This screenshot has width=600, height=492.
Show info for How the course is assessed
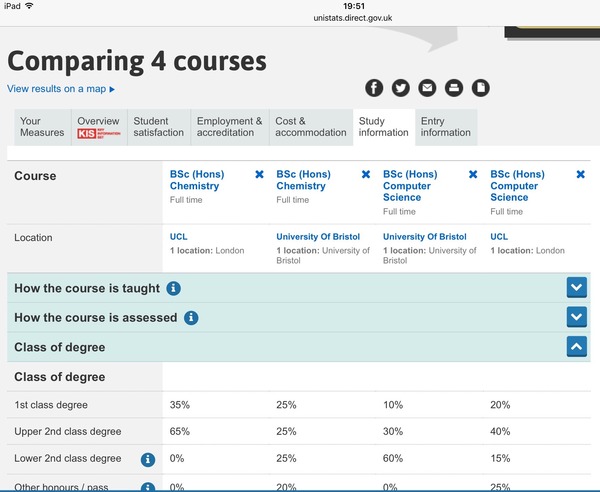(191, 318)
